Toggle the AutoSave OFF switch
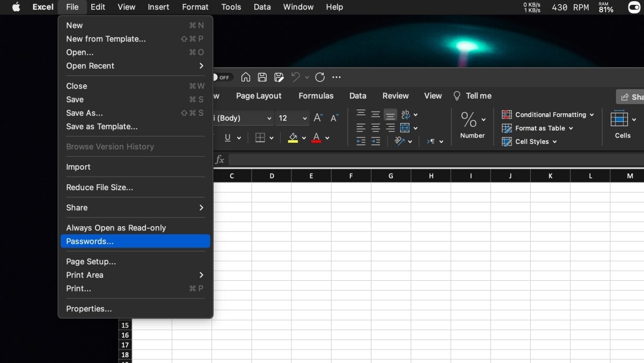 click(x=221, y=77)
